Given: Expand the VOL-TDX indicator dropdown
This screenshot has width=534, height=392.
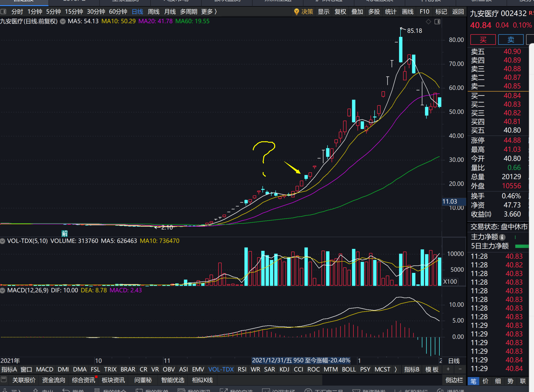Looking at the screenshot, I should [3, 241].
